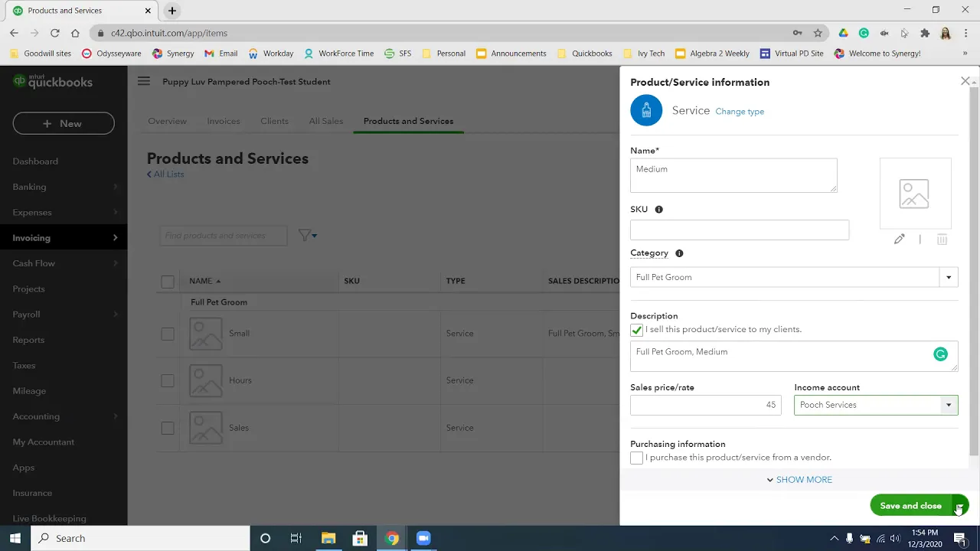
Task: Open Mileage in sidebar
Action: click(29, 391)
